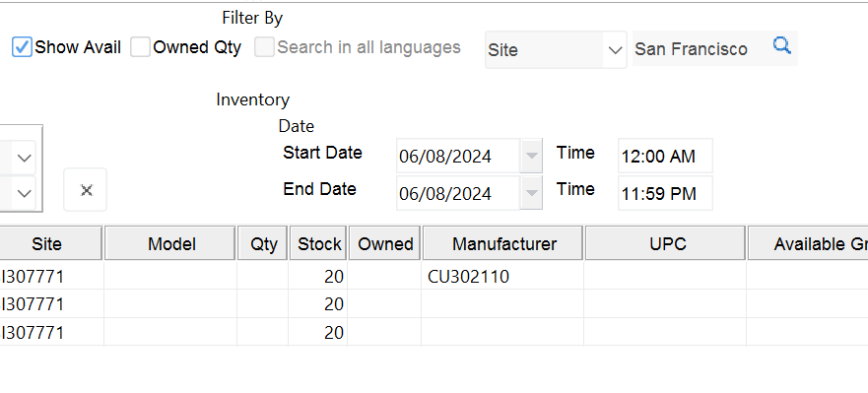Expand the End Date calendar dropdown
868x393 pixels.
(531, 193)
